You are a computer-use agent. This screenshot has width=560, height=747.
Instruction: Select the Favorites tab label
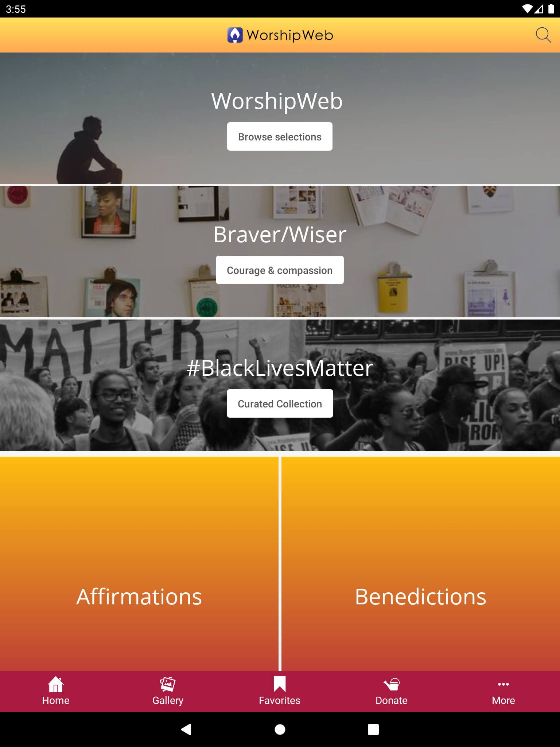(280, 700)
